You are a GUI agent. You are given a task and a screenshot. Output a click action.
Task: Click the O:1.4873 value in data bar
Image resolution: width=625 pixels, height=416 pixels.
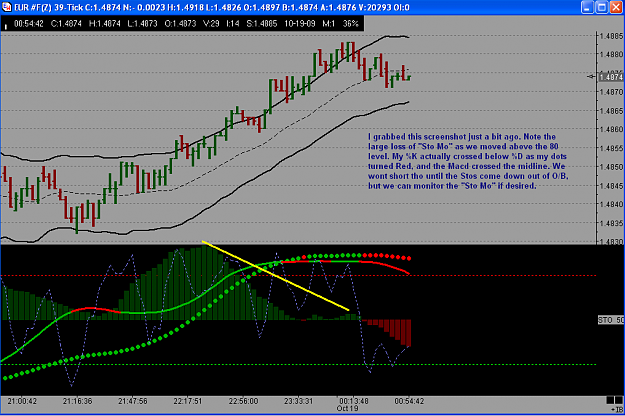coord(181,24)
